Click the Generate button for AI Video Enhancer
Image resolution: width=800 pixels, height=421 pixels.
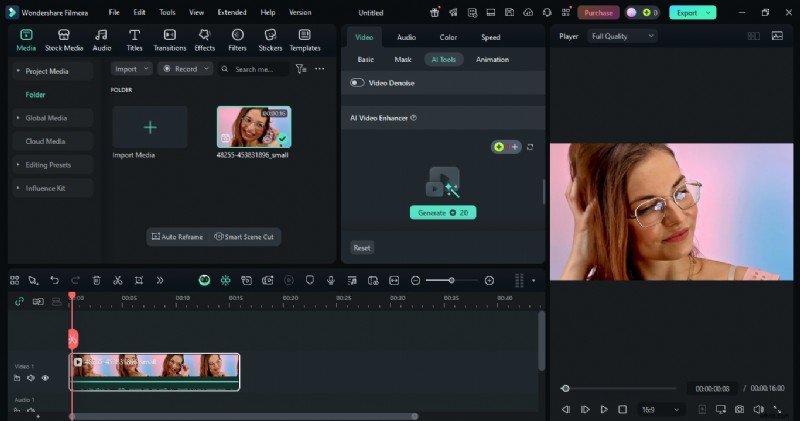tap(443, 213)
